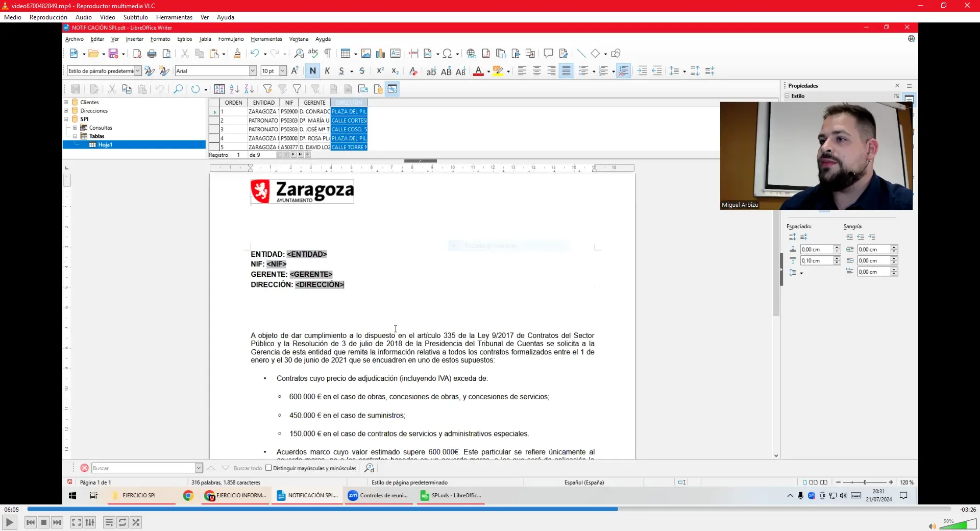The height and width of the screenshot is (531, 980).
Task: Apply justified paragraph alignment
Action: tap(566, 71)
